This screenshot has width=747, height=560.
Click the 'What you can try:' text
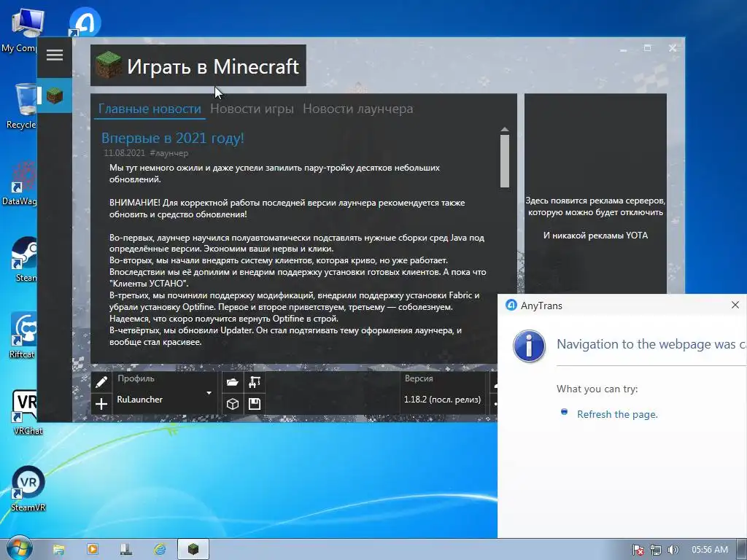pos(597,389)
